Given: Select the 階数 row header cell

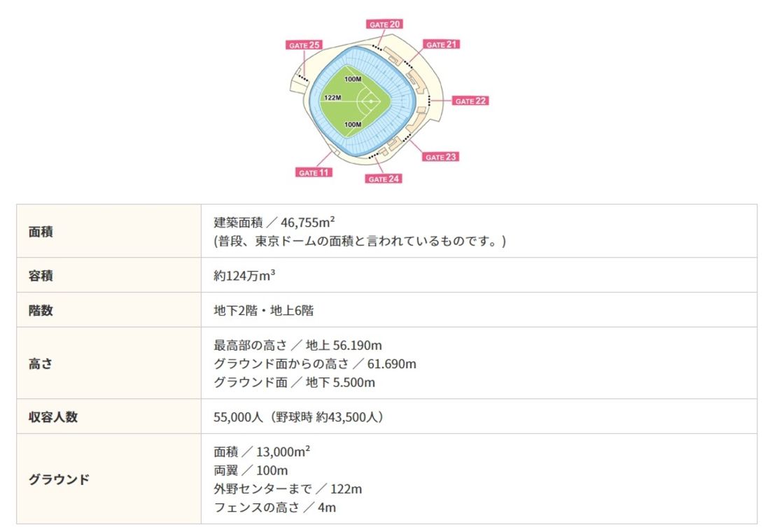Looking at the screenshot, I should [x=108, y=310].
